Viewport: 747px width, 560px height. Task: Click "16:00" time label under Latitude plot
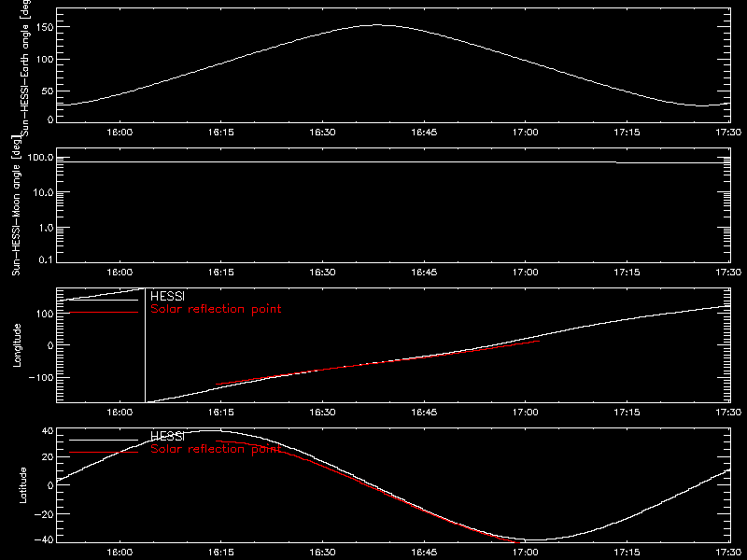pos(120,553)
